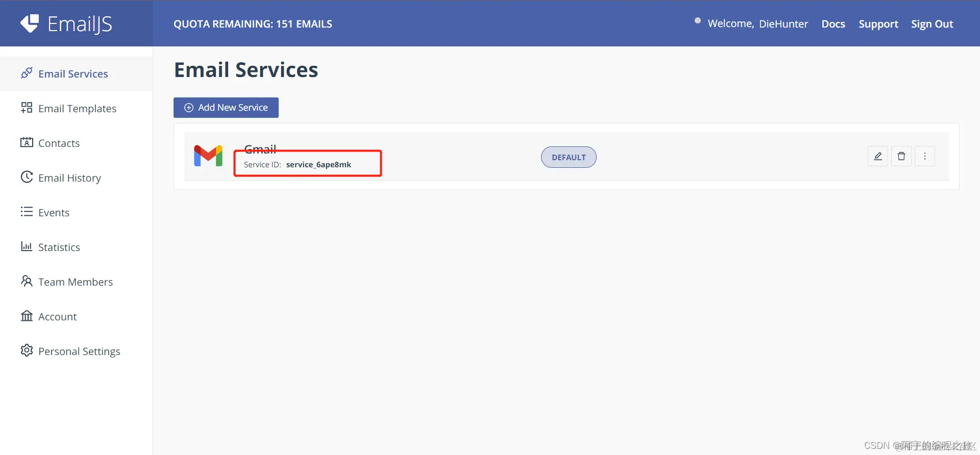This screenshot has height=455, width=980.
Task: Go to Account settings page
Action: tap(77, 316)
